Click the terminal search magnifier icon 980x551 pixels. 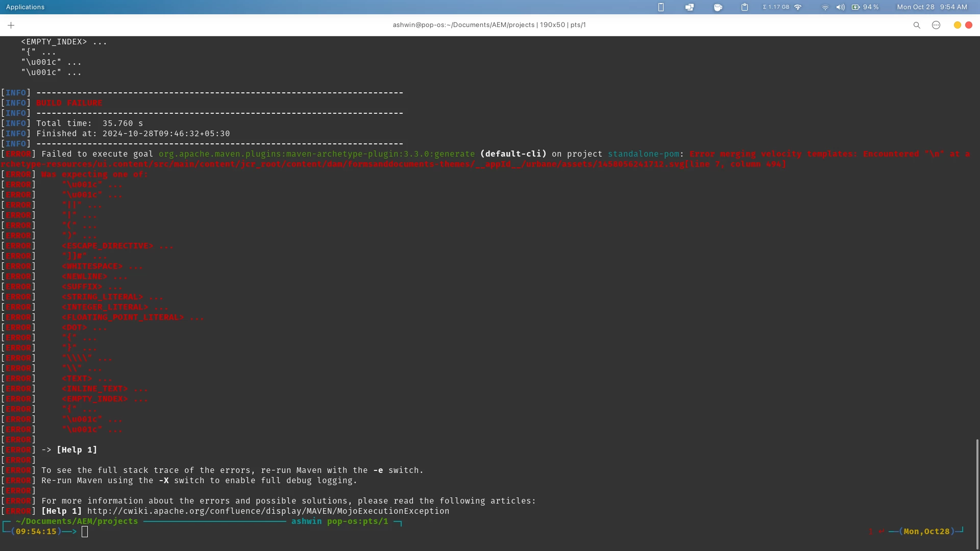click(917, 25)
